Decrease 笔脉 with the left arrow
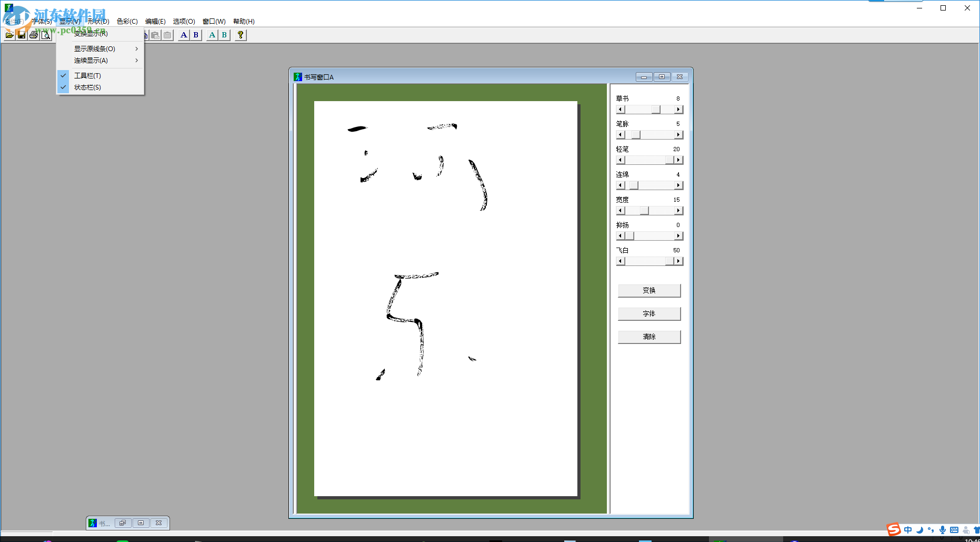Viewport: 980px width, 542px height. click(621, 135)
